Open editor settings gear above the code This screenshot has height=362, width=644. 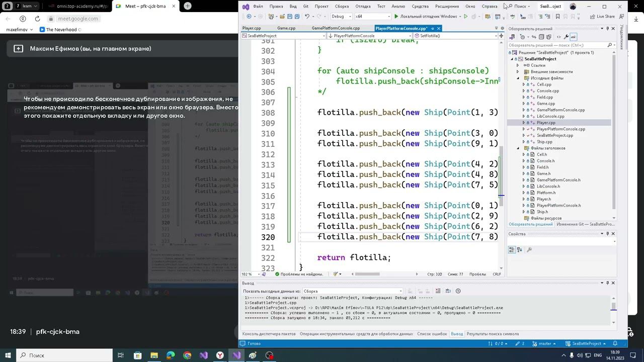(x=502, y=28)
